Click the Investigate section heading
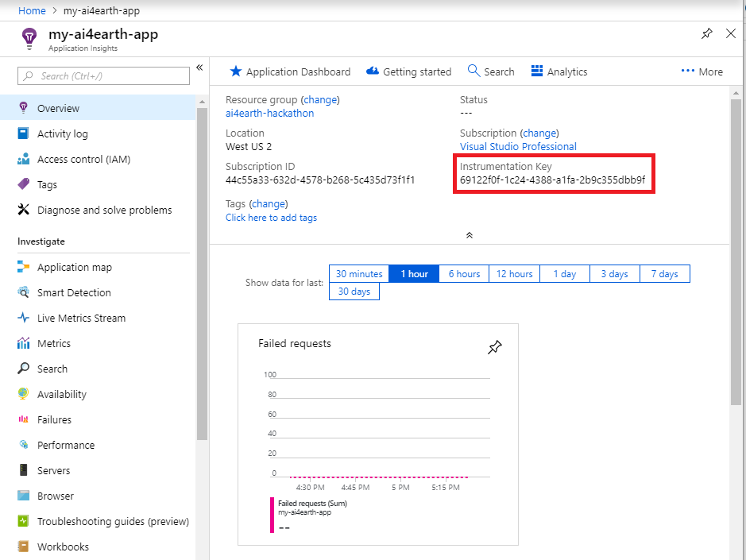 41,241
